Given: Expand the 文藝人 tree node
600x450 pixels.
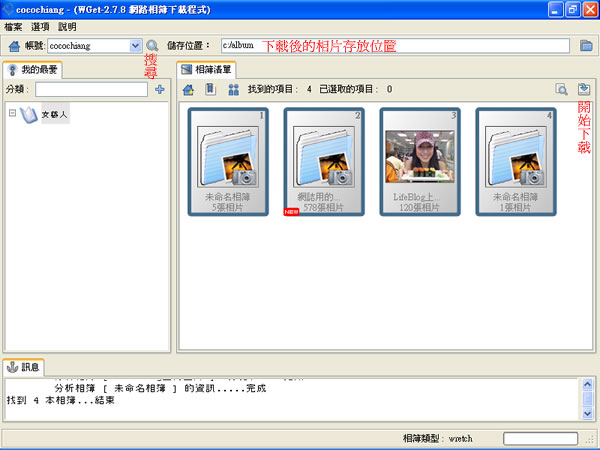Looking at the screenshot, I should [12, 115].
